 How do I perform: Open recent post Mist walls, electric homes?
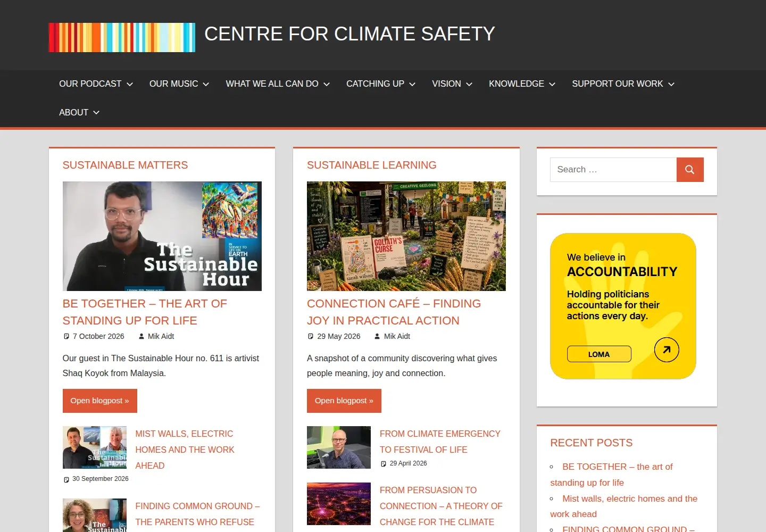[623, 506]
